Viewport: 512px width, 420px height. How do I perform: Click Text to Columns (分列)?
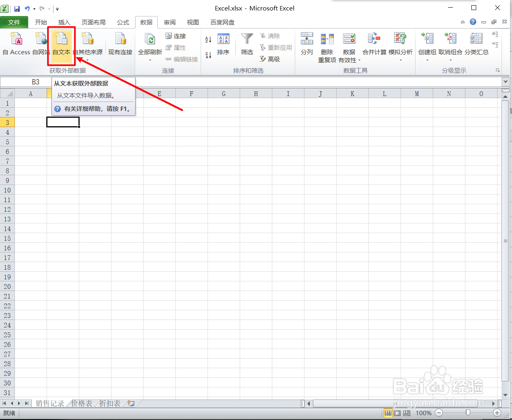click(307, 44)
